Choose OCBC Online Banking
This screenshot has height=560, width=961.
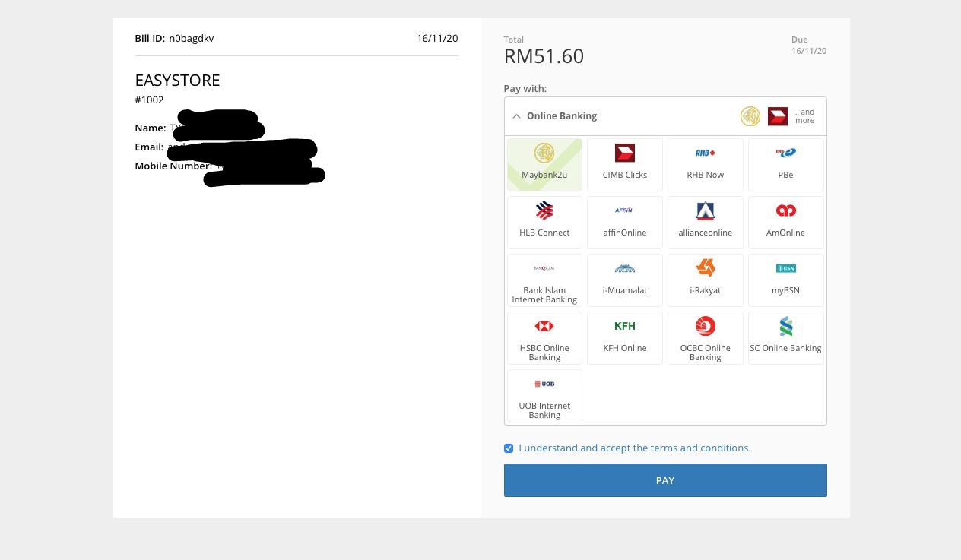pos(705,337)
